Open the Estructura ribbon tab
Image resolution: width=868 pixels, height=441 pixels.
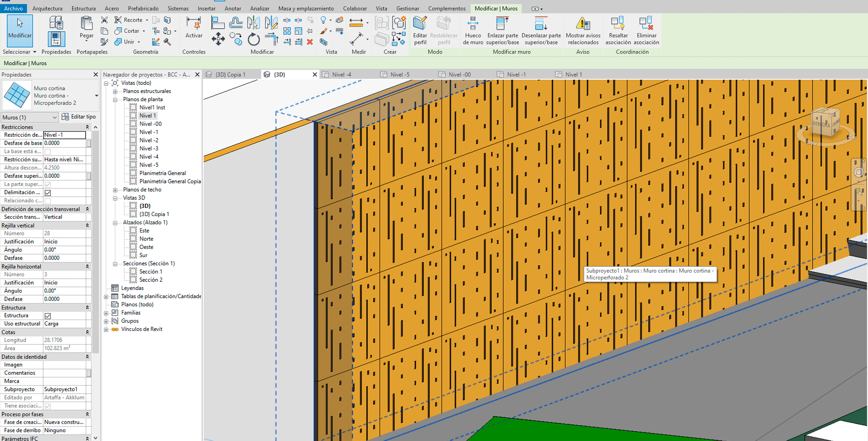[84, 8]
